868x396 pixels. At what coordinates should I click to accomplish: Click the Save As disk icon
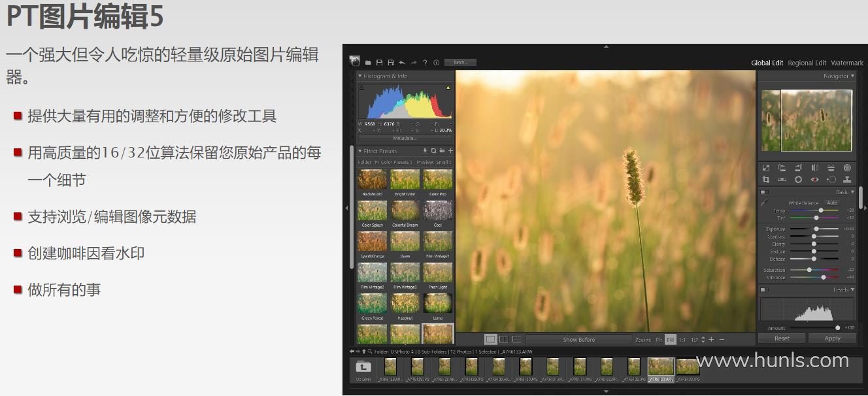(x=391, y=63)
